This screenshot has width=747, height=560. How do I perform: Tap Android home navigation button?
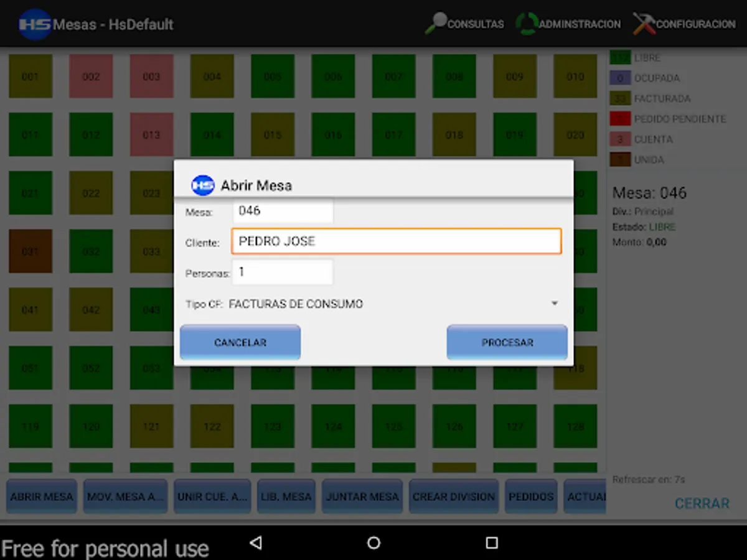coord(374,543)
